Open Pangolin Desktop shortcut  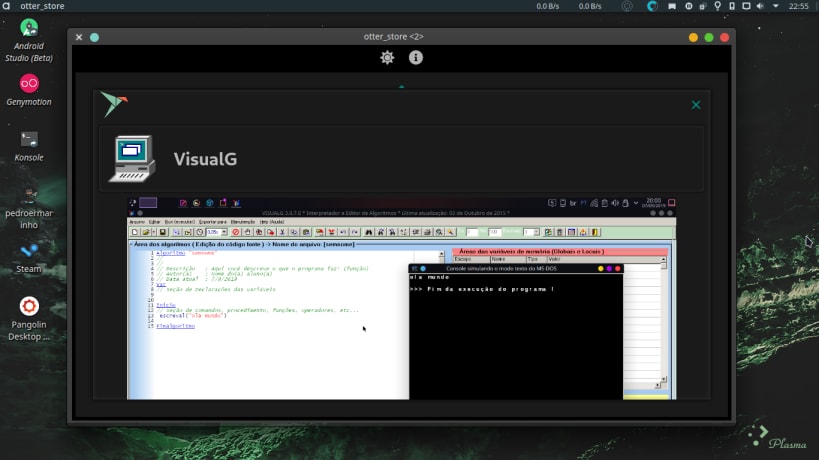click(x=29, y=319)
